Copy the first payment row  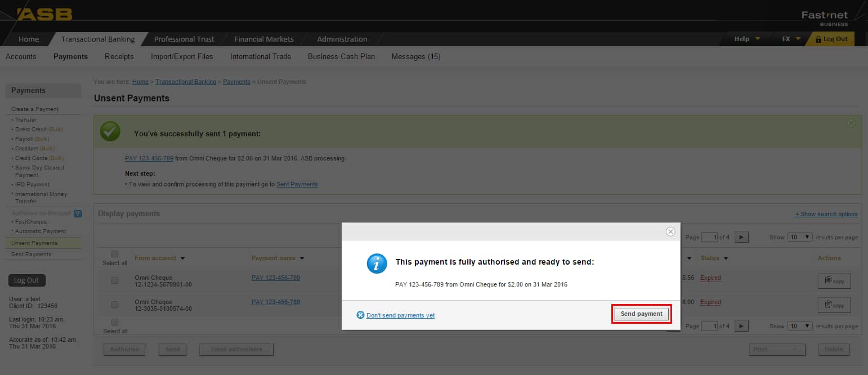click(834, 280)
